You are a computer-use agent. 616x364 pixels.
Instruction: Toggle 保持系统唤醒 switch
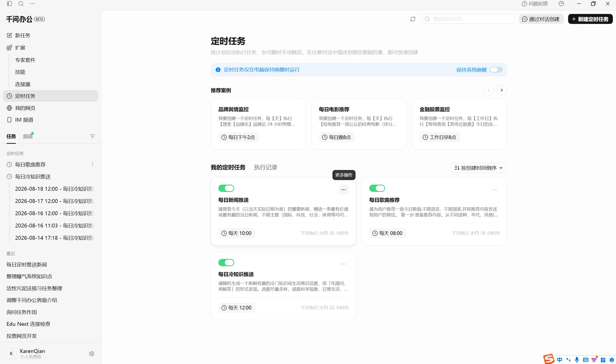[x=496, y=70]
